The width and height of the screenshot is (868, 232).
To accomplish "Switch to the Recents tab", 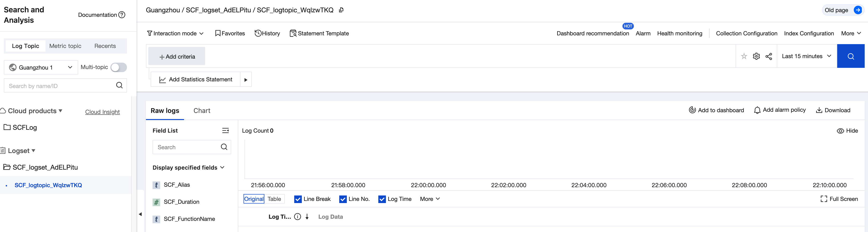I will (x=105, y=46).
